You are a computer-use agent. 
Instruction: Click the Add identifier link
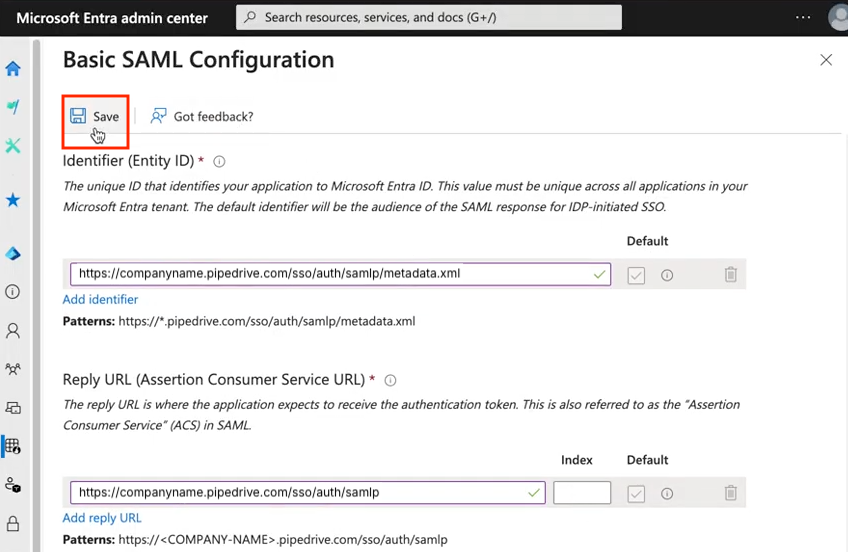[100, 300]
